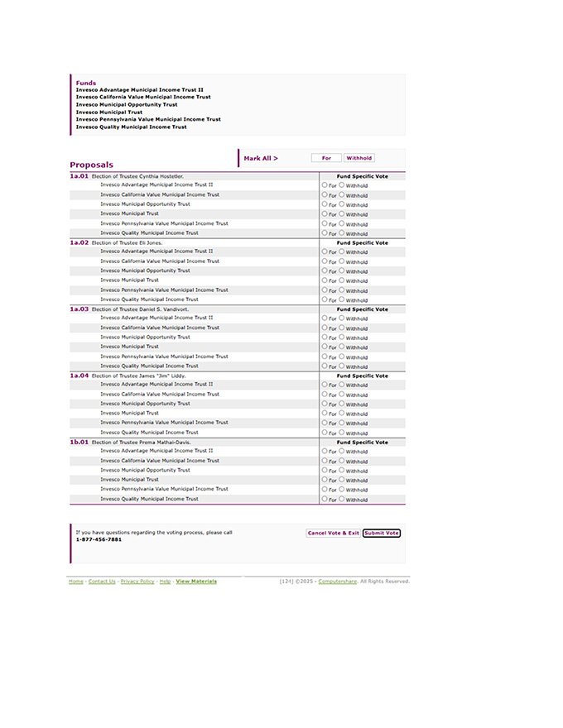Viewport: 563px width, 728px height.
Task: Click the Mark All 'Withhold' button
Action: (359, 158)
